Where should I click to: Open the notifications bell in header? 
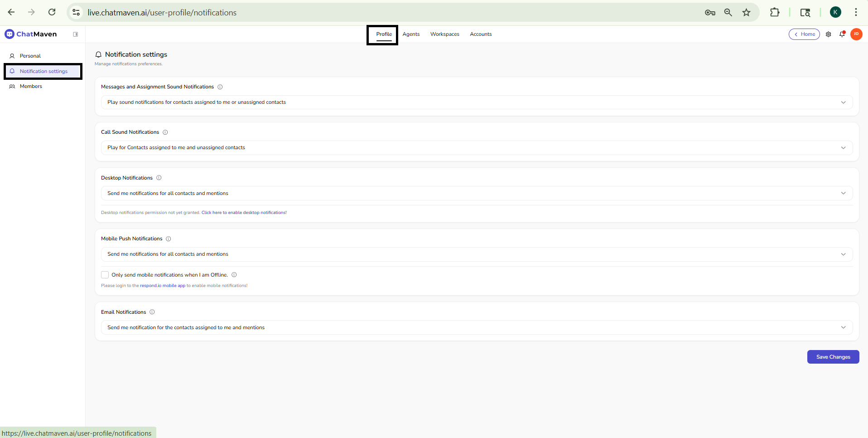(842, 34)
